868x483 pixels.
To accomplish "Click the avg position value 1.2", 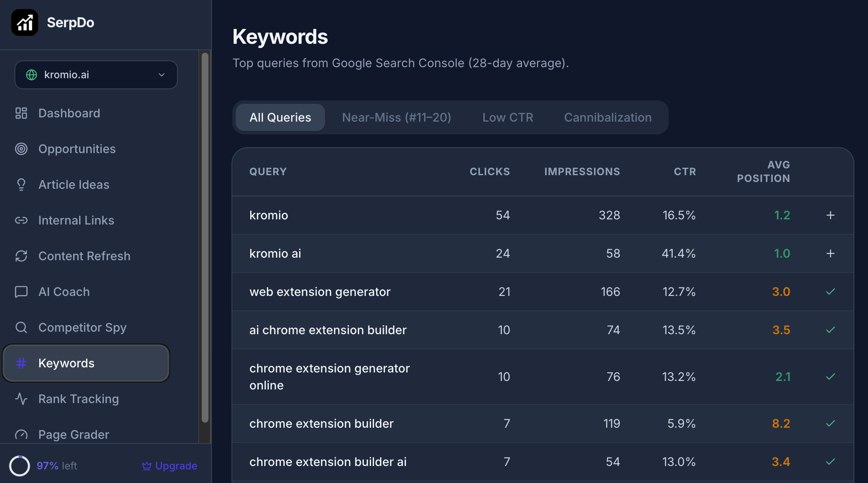I will (x=782, y=215).
